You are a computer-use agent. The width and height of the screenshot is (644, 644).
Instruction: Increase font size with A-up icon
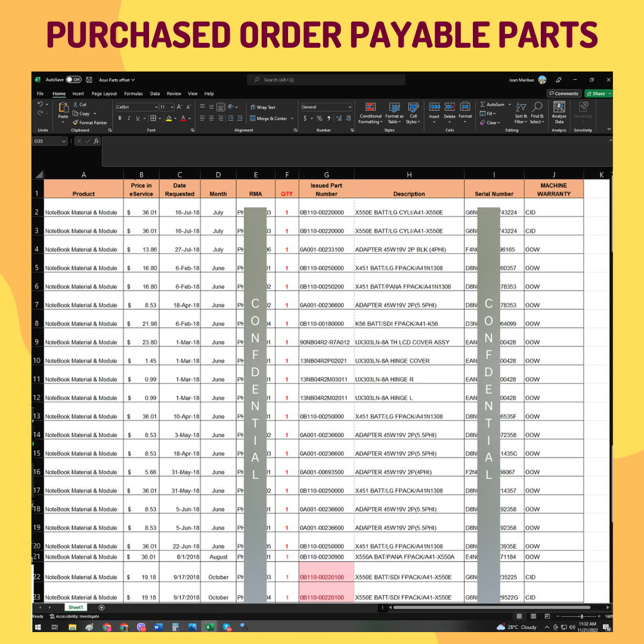[179, 107]
